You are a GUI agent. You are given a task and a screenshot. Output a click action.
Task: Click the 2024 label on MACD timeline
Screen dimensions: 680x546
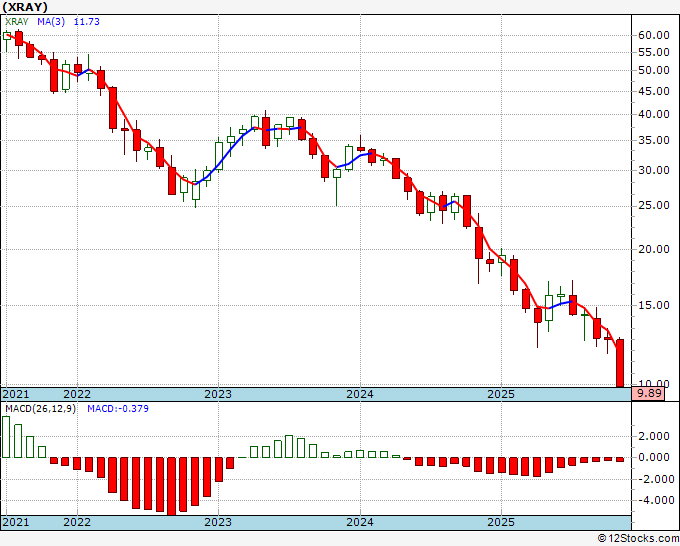(360, 522)
